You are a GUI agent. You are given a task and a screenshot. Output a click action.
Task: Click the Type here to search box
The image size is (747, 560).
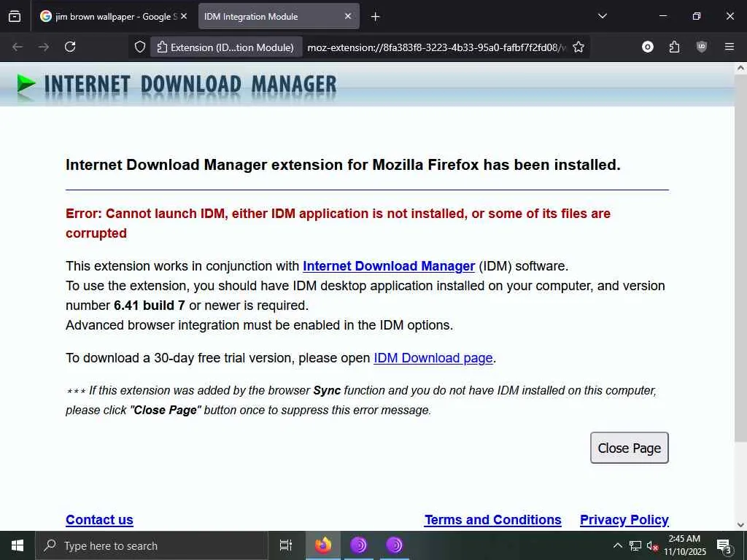coord(152,545)
